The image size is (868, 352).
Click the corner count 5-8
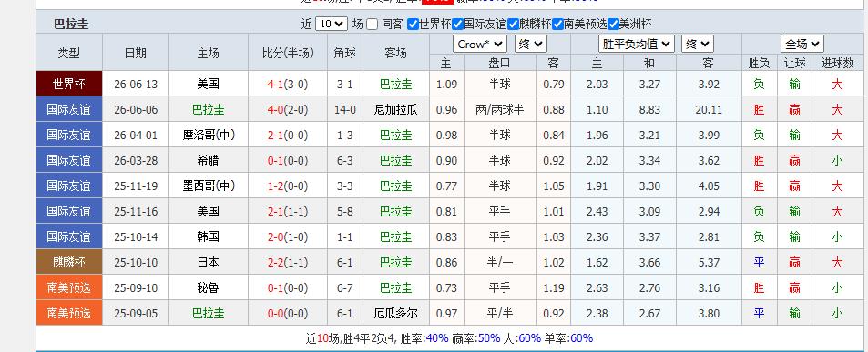[345, 212]
